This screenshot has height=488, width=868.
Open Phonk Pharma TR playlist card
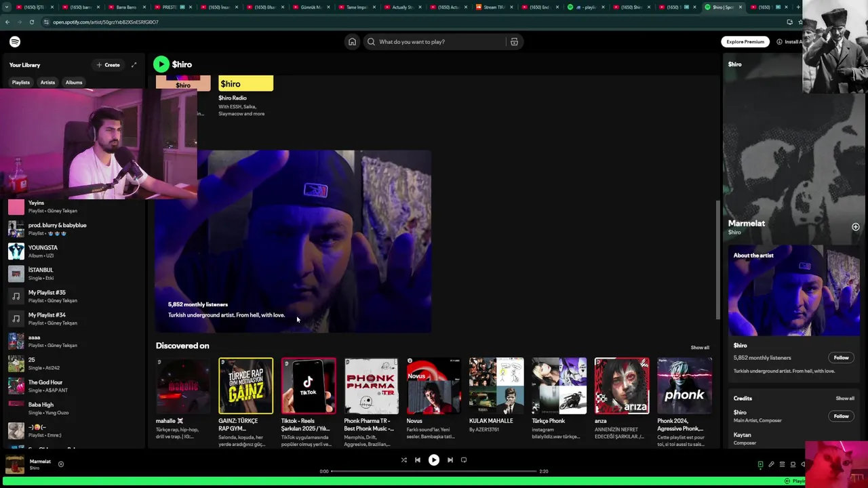(371, 400)
